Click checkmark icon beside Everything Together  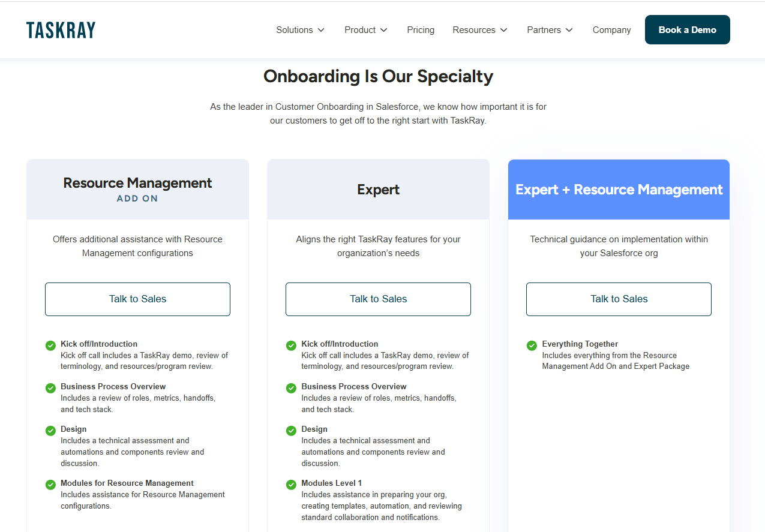tap(532, 345)
